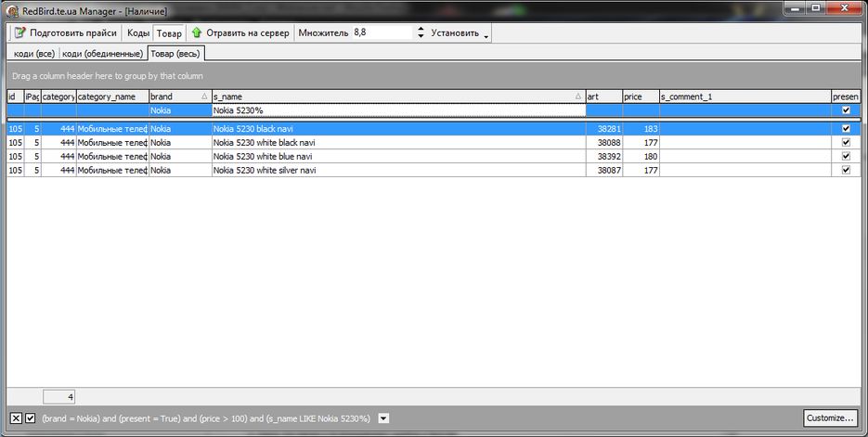Click Подготовить прайси button
The height and width of the screenshot is (437, 868).
tap(66, 32)
